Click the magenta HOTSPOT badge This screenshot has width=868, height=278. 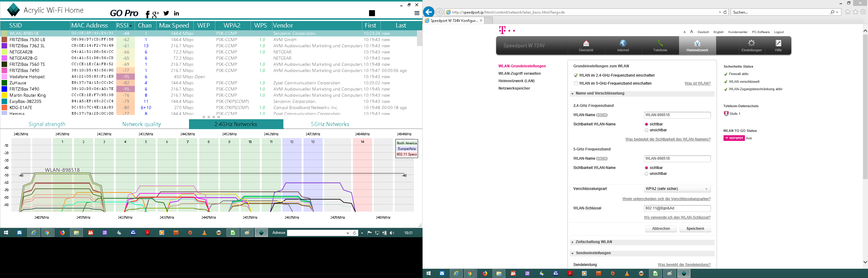click(734, 138)
